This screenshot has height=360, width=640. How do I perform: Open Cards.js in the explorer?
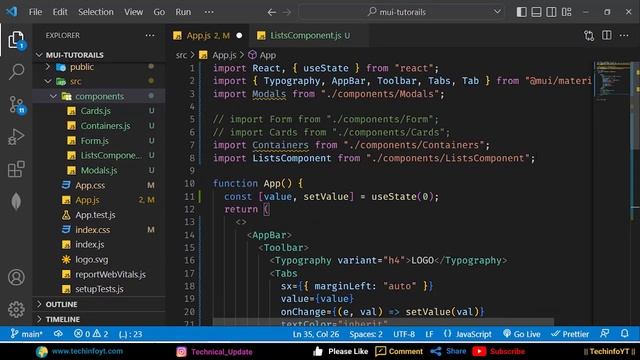(x=96, y=111)
